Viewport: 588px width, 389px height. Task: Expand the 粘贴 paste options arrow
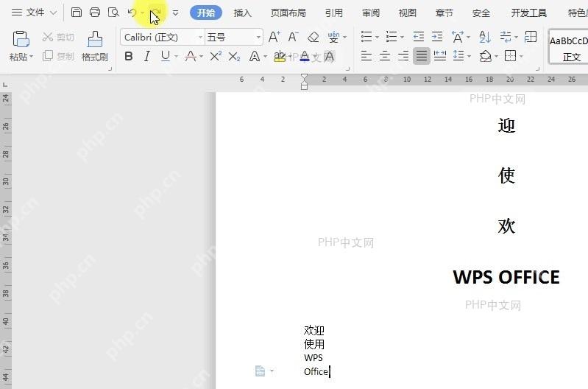pyautogui.click(x=32, y=57)
